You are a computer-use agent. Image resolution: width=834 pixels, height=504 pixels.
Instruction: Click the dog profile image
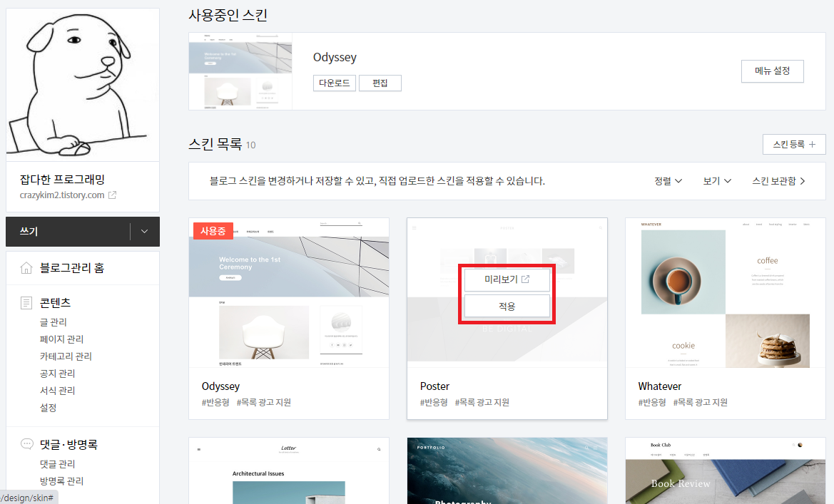point(83,85)
